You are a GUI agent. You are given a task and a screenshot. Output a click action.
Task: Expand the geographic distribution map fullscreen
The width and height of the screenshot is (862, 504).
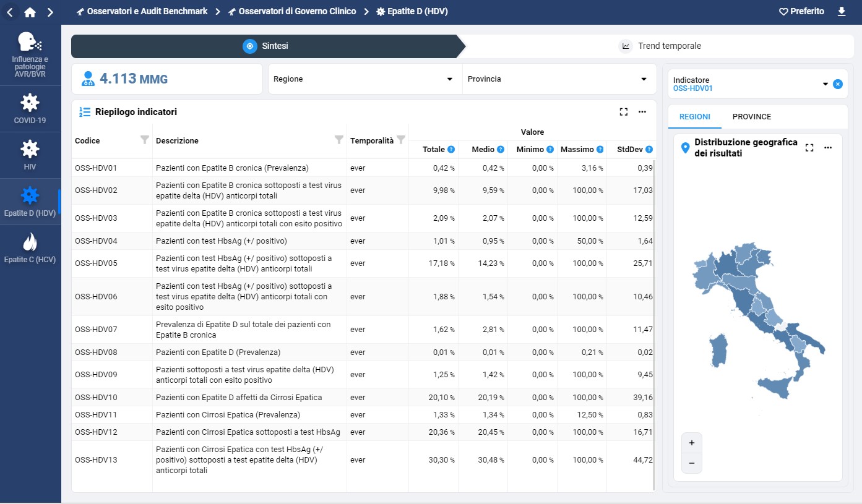point(809,148)
